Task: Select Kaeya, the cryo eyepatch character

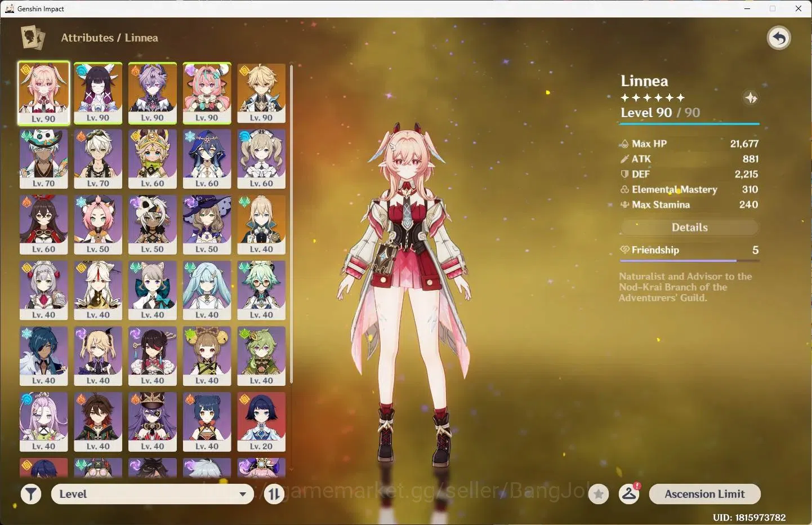Action: tap(43, 356)
